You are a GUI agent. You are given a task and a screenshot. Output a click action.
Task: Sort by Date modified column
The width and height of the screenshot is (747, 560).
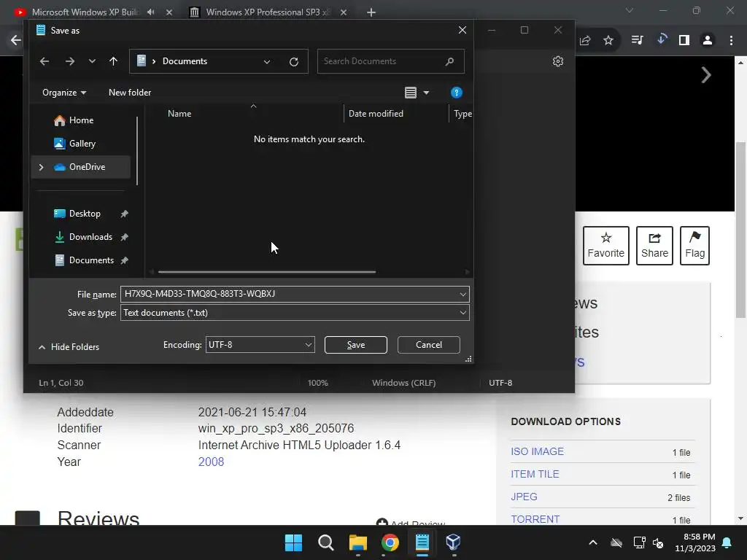click(x=376, y=113)
